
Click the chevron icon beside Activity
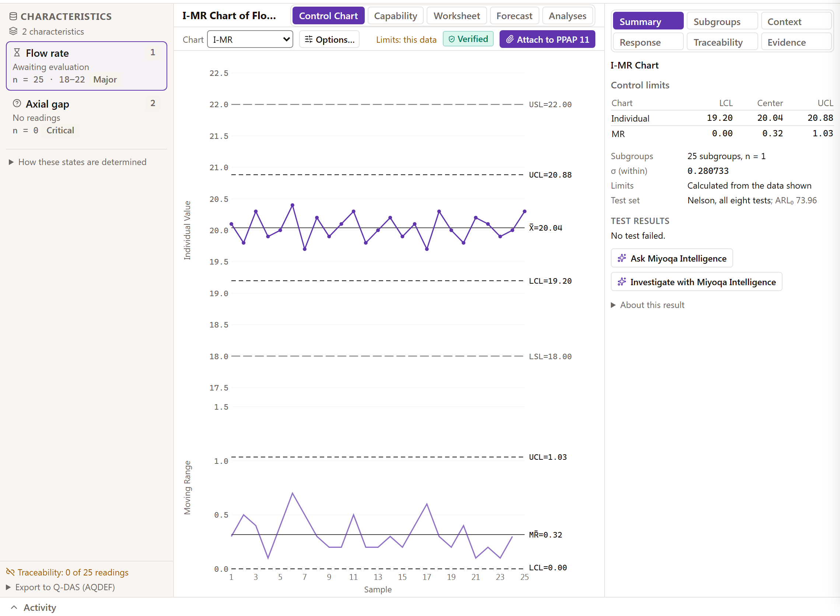14,607
